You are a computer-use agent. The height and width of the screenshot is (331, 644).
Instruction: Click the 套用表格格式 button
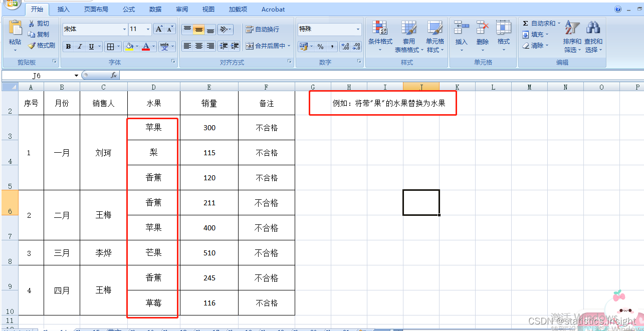(x=408, y=36)
